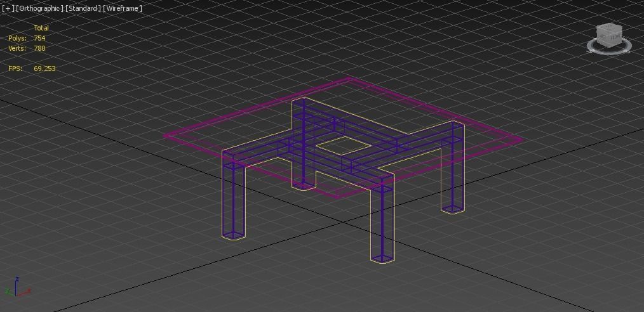Open the Orthographic view label menu
The image size is (644, 312).
point(39,8)
